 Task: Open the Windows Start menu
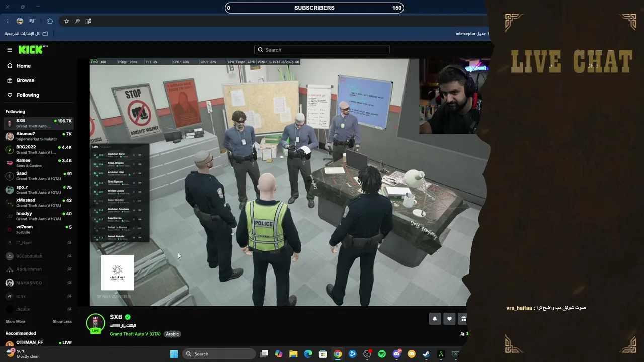[x=174, y=354]
